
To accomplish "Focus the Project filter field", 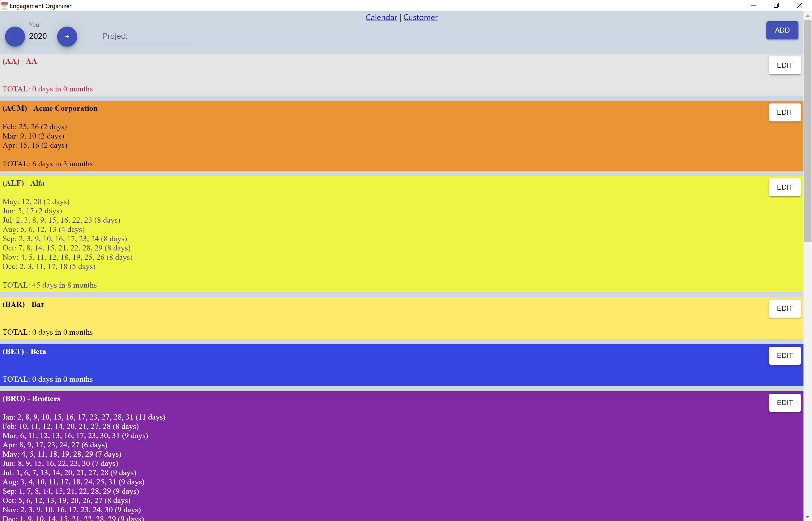I will 147,36.
